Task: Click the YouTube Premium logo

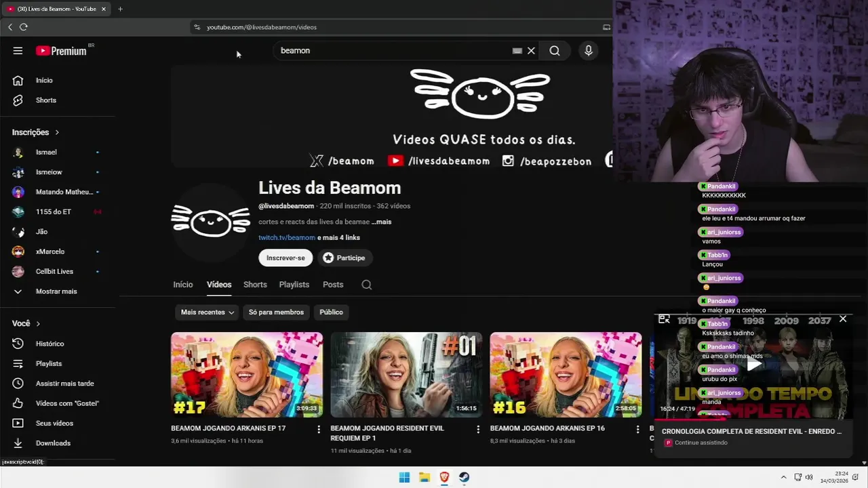Action: pos(62,51)
